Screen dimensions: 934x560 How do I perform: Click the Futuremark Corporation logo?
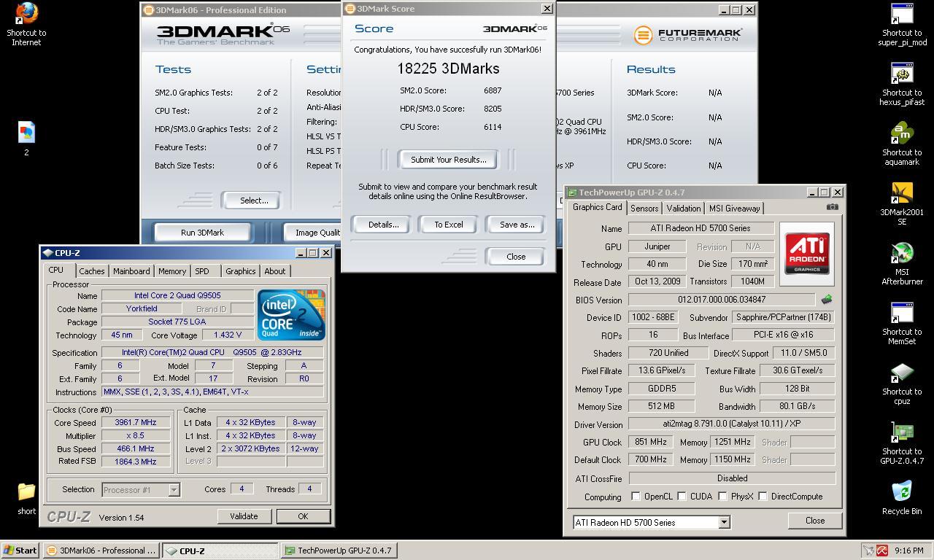point(687,34)
